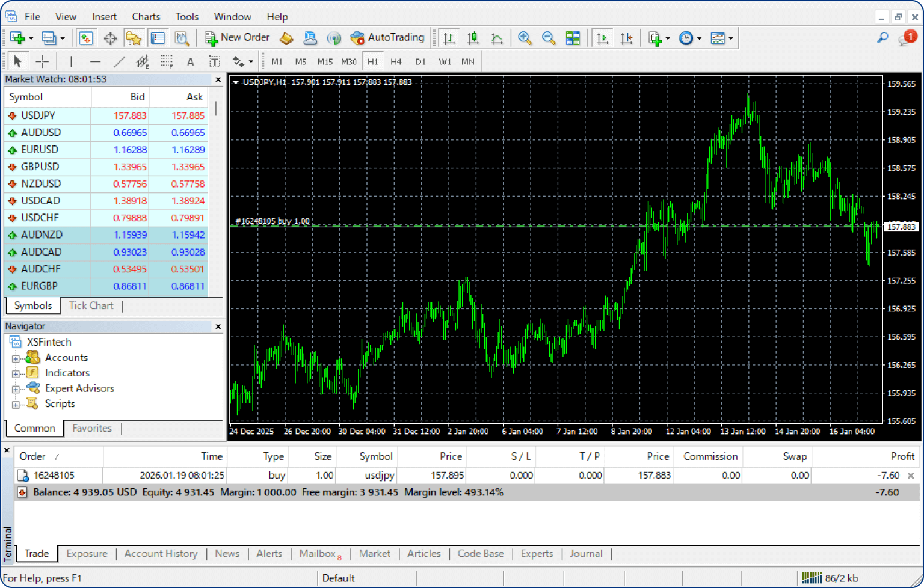Expand the Expert Advisors tree node
Image resolution: width=924 pixels, height=588 pixels.
point(16,389)
